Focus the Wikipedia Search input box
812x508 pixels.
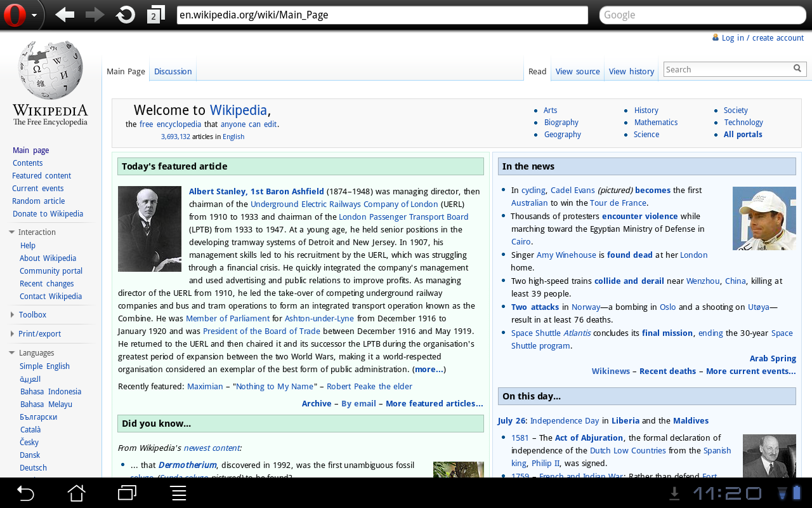pos(727,69)
